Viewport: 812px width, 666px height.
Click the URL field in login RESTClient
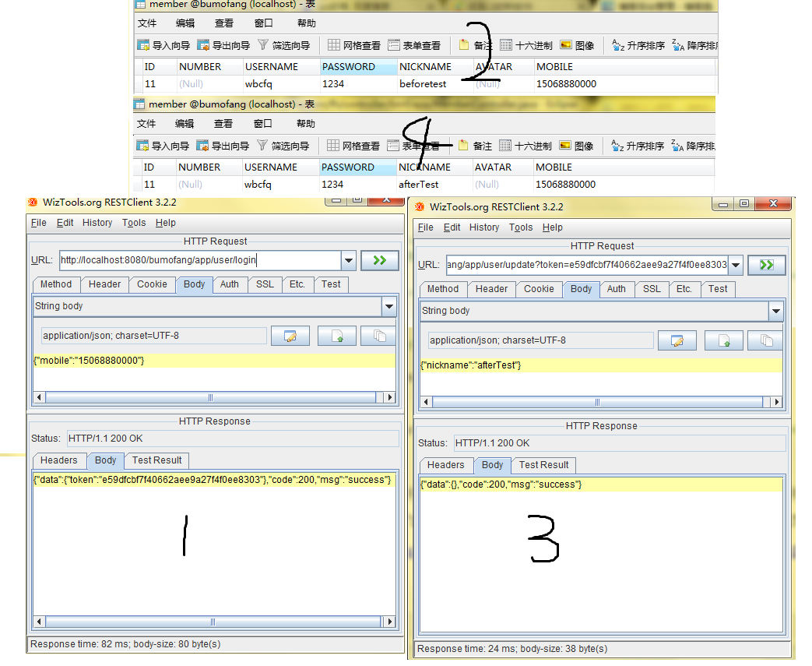pos(200,260)
